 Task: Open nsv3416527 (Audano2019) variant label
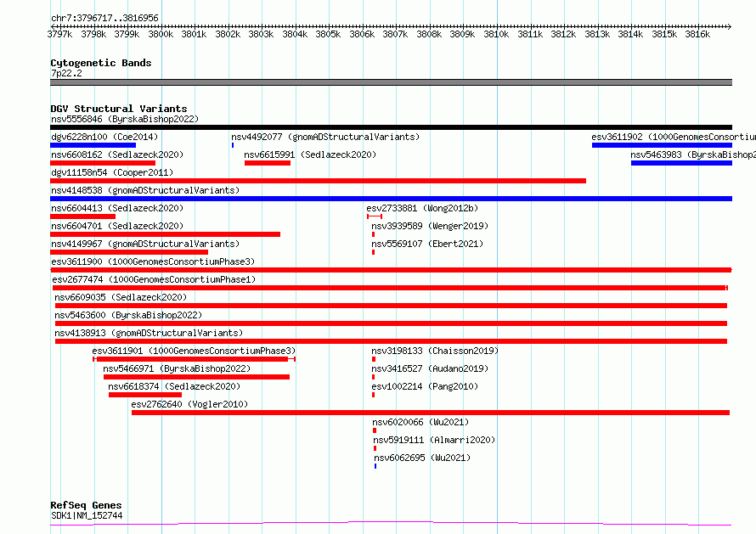pos(430,368)
